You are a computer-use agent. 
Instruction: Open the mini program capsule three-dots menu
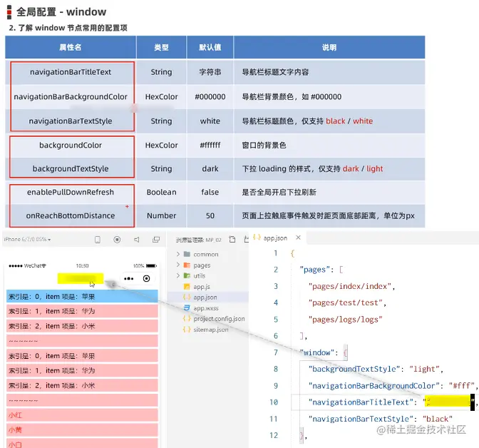click(x=129, y=279)
